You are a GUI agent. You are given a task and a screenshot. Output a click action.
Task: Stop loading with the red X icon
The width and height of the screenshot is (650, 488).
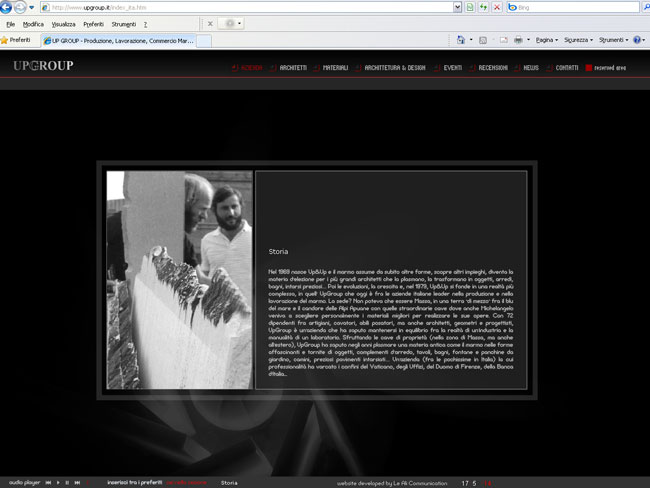pos(497,7)
